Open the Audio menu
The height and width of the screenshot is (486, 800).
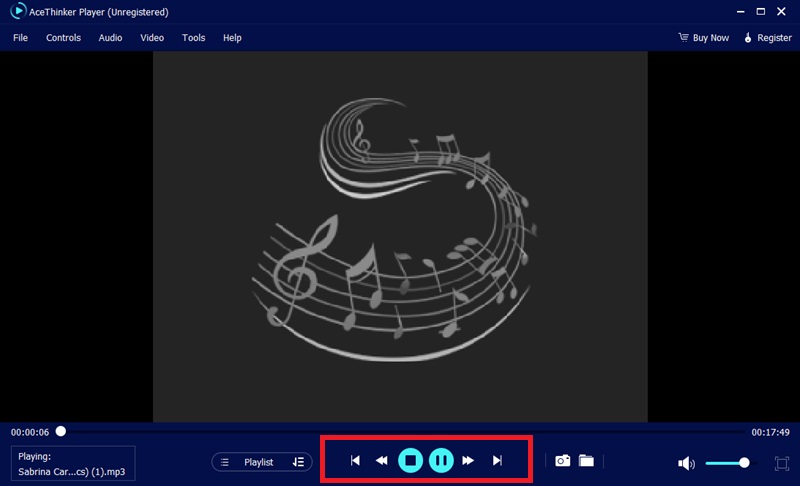(110, 38)
